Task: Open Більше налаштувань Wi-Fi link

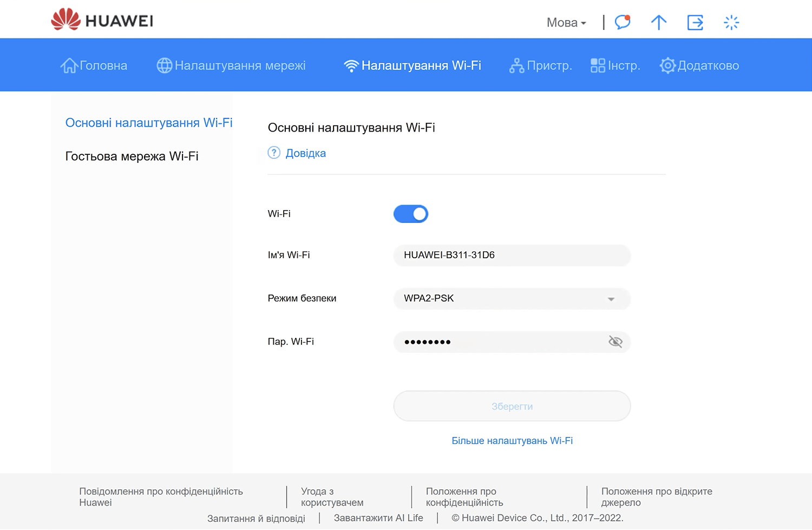Action: 512,441
